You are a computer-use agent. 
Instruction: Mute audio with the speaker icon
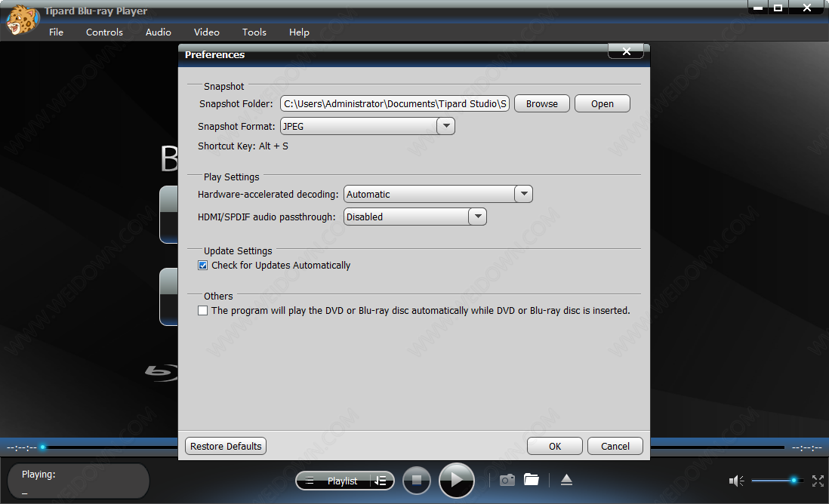point(736,481)
